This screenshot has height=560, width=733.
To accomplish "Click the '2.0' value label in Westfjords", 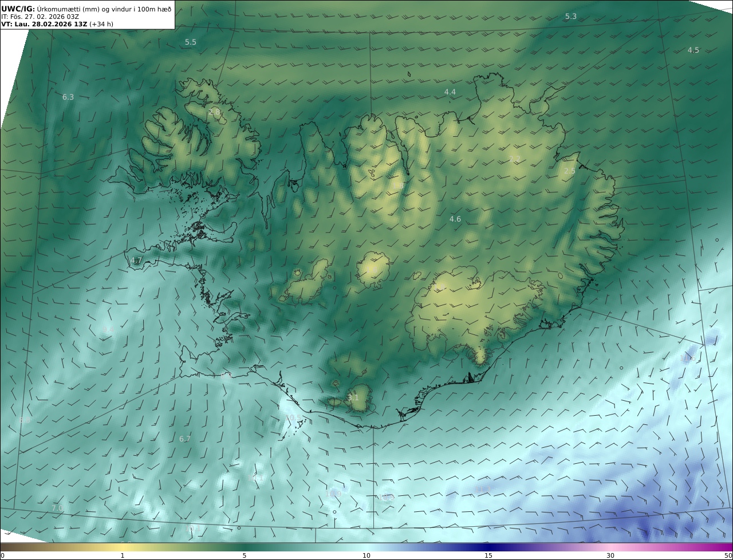I will point(214,112).
